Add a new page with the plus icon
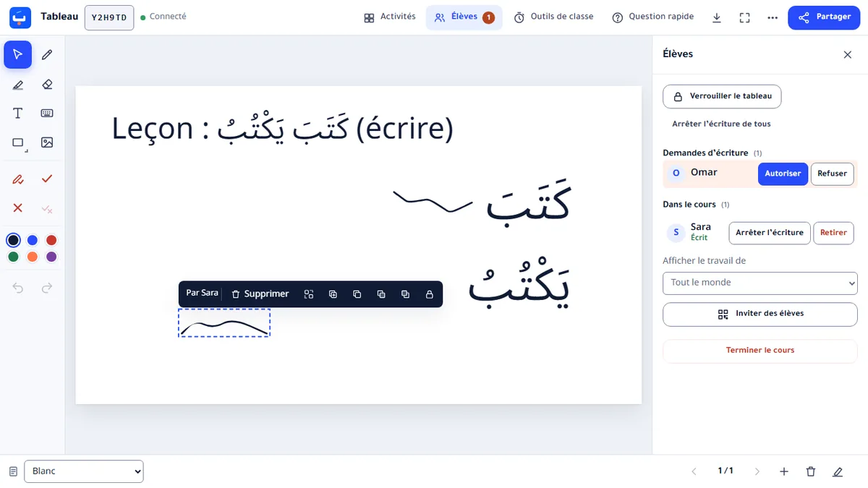868x488 pixels. click(x=784, y=471)
